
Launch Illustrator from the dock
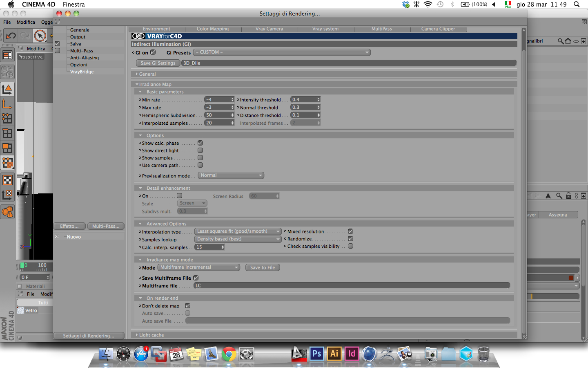click(334, 354)
